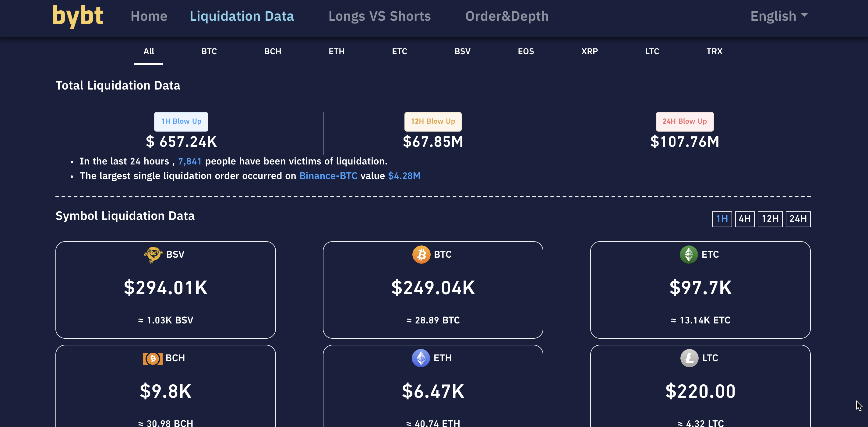Screen dimensions: 868x427
Task: Select the 1H timeframe toggle
Action: point(722,219)
